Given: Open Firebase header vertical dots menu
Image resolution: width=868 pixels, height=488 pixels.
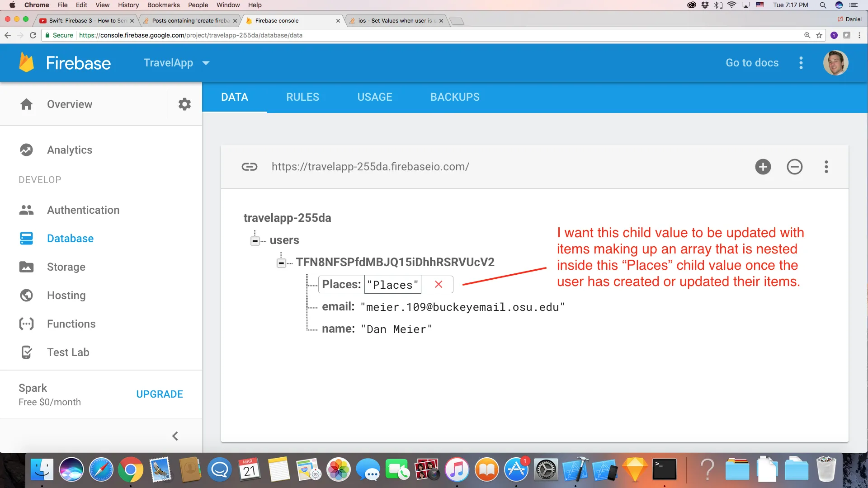Looking at the screenshot, I should pos(801,63).
